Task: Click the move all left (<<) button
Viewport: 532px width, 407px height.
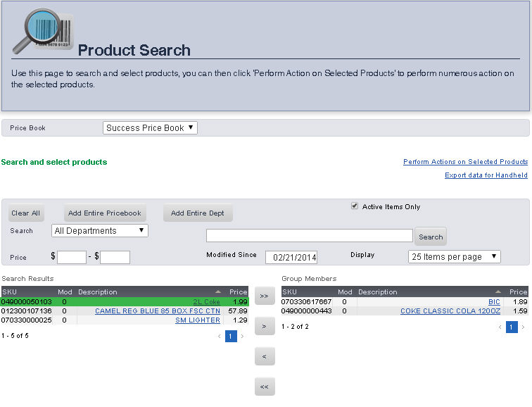Action: tap(264, 387)
